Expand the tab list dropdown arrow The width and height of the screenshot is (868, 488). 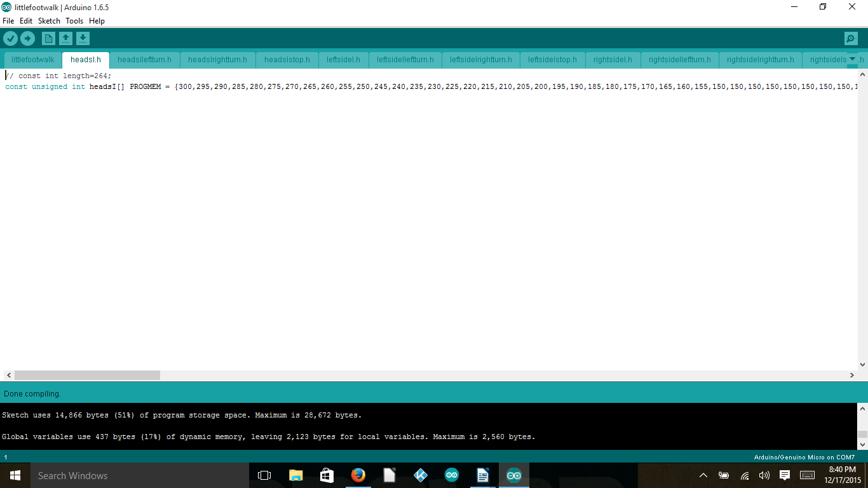(x=853, y=59)
